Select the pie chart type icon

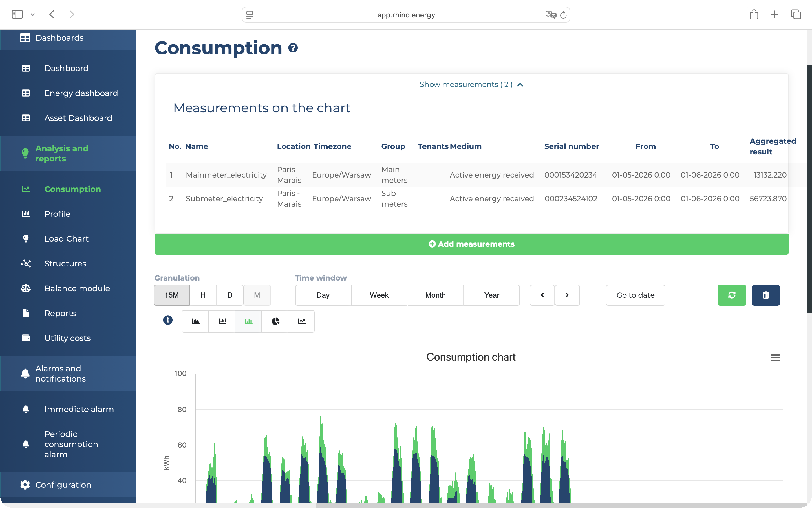275,321
